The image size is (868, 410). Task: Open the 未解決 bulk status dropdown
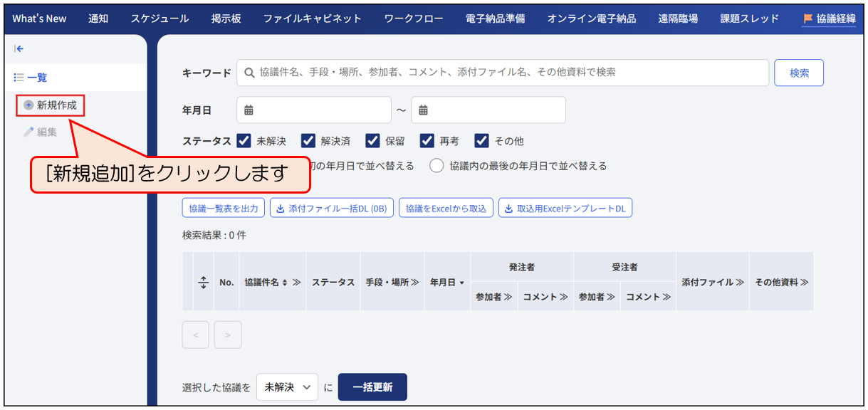pos(287,387)
